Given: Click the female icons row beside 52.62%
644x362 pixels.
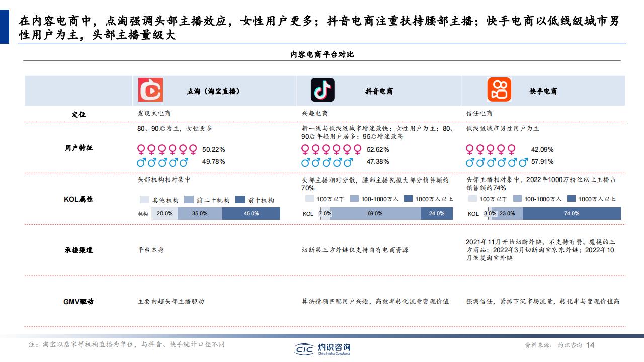Looking at the screenshot, I should tap(332, 149).
